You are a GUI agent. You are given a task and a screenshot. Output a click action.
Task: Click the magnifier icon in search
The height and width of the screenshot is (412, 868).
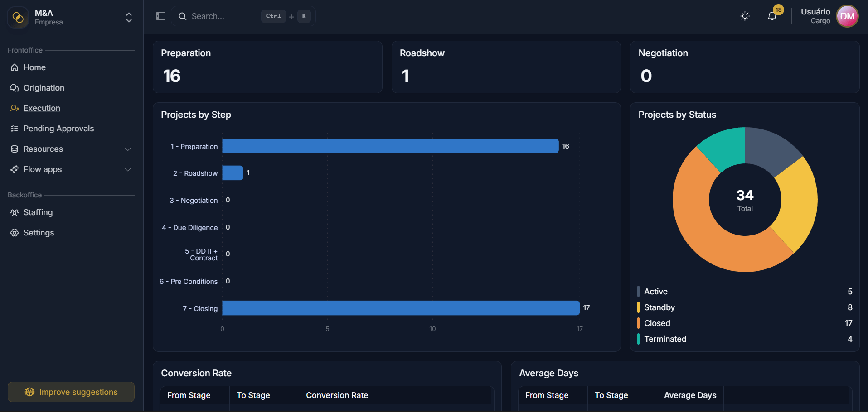pos(183,16)
